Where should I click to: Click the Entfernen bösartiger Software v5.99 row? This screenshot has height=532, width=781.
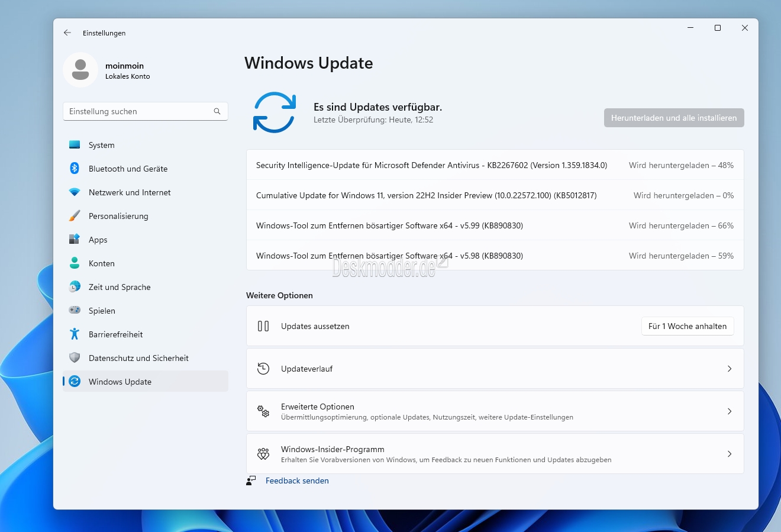[x=495, y=225]
